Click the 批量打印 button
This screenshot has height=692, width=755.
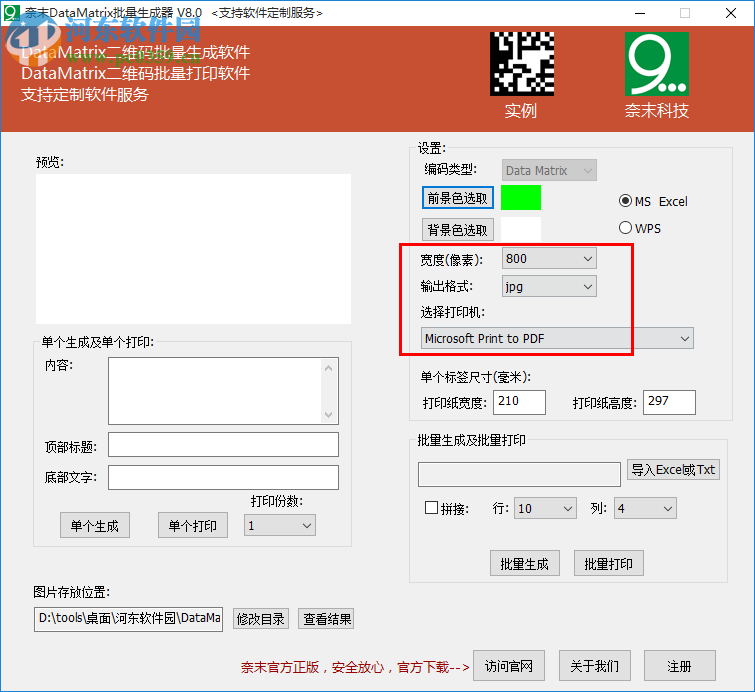609,563
